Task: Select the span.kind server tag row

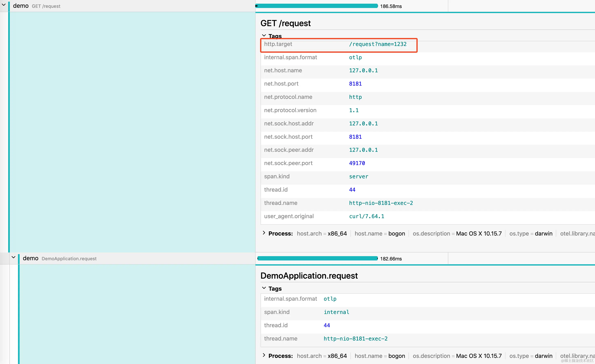Action: [x=277, y=176]
